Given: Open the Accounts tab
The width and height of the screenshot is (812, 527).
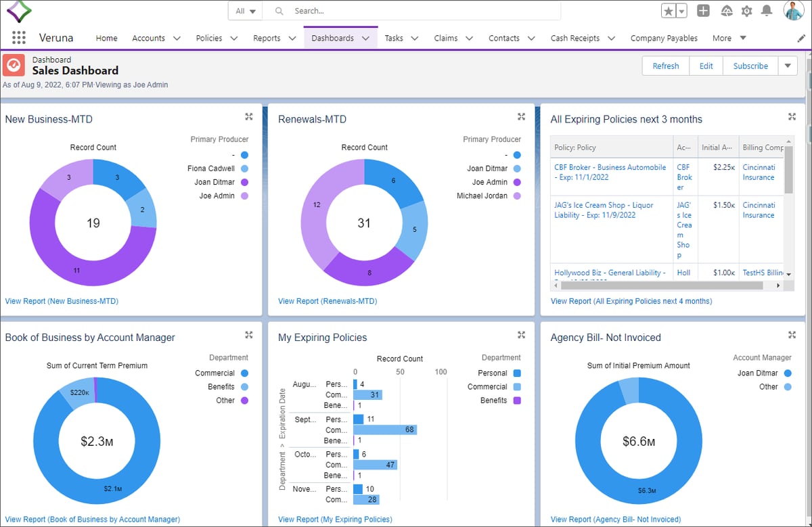Looking at the screenshot, I should [148, 39].
